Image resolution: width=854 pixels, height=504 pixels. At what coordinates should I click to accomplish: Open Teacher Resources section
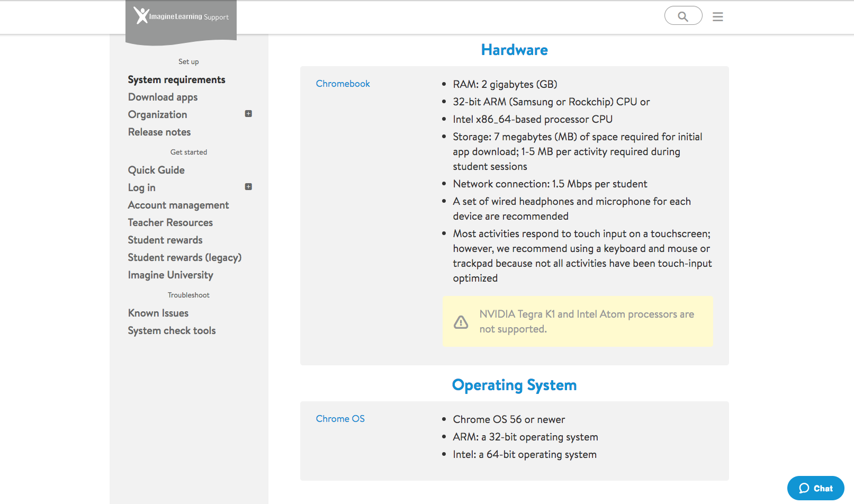pos(170,222)
